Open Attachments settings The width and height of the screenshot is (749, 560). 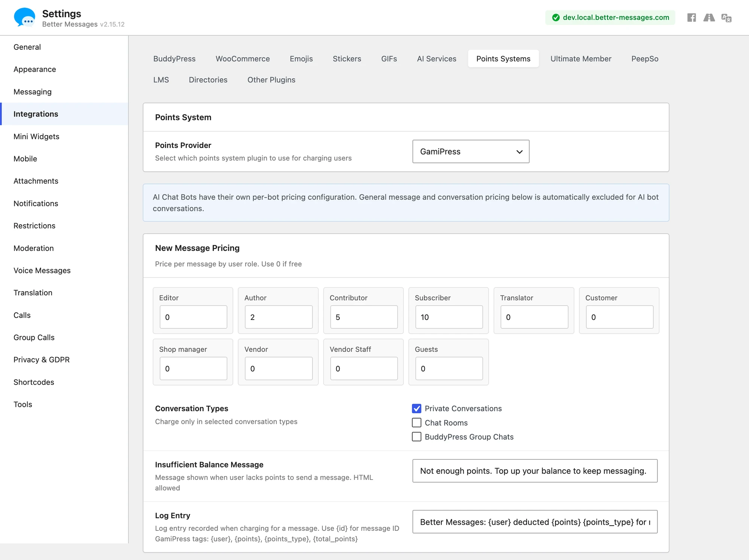click(64, 181)
